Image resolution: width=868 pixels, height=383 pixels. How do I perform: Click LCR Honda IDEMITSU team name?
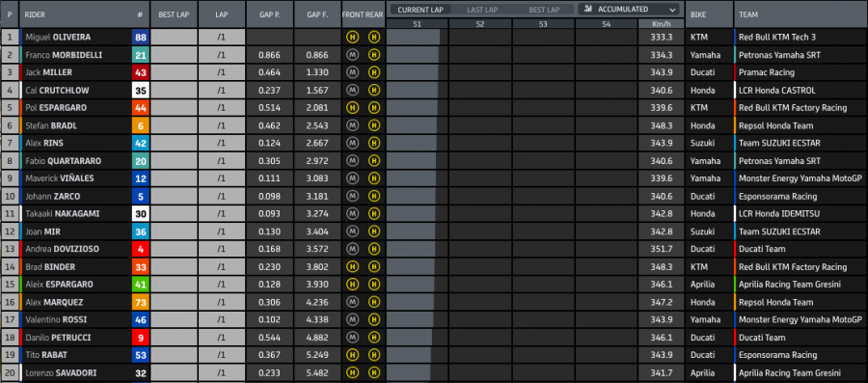[779, 213]
